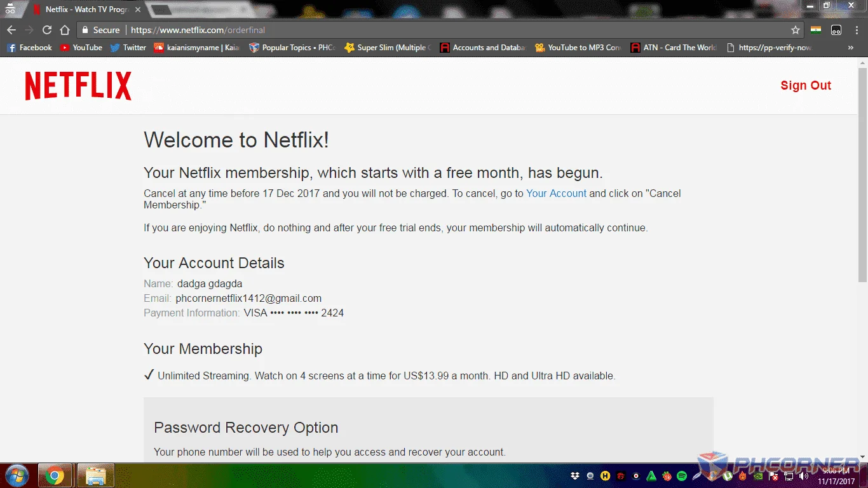Click the uTorrent tray icon
Image resolution: width=868 pixels, height=488 pixels.
click(x=727, y=476)
